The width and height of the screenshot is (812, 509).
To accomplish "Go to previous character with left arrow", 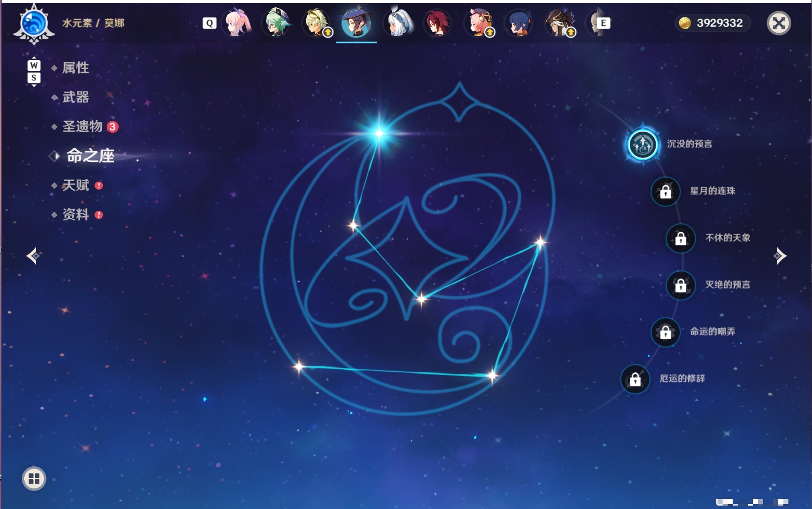I will [x=33, y=256].
